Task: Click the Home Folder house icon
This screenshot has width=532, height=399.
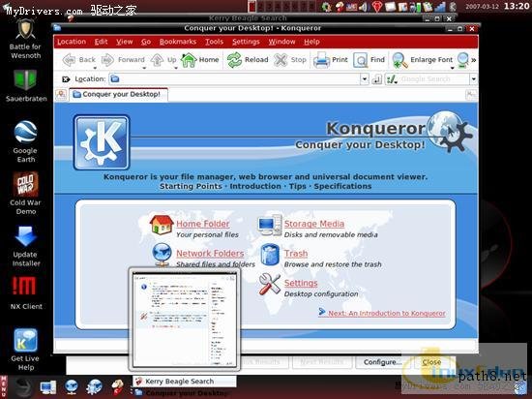Action: pos(162,225)
